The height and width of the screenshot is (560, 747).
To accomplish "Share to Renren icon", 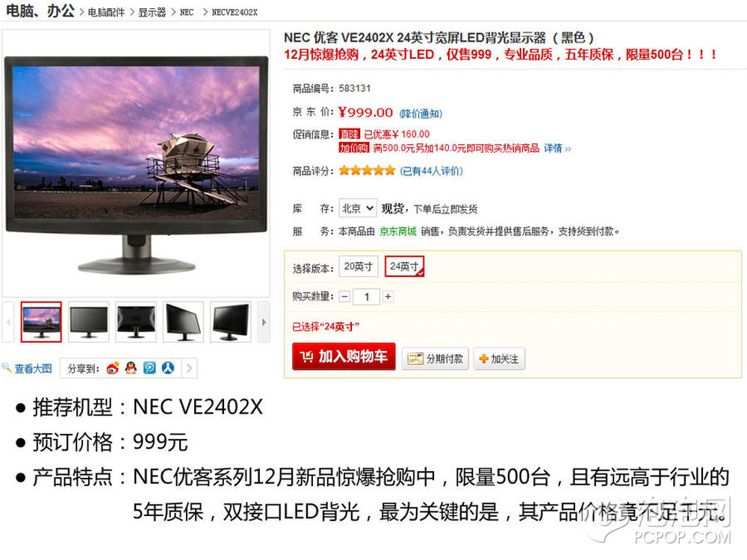I will (167, 367).
